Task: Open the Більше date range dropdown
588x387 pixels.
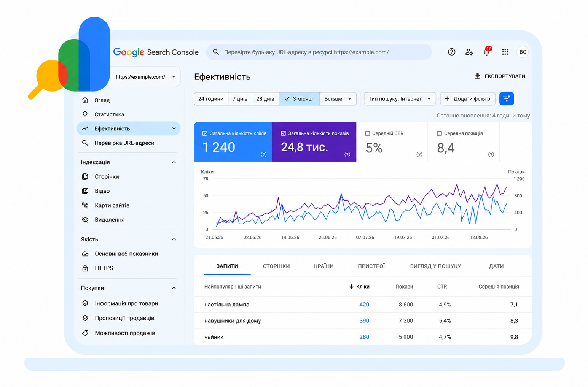Action: pos(338,99)
